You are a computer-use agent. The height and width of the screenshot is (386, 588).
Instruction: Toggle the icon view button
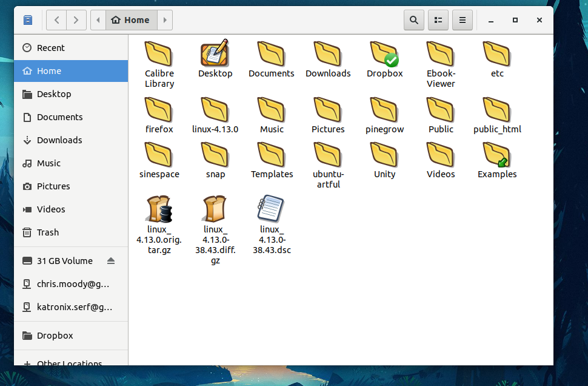coord(438,19)
